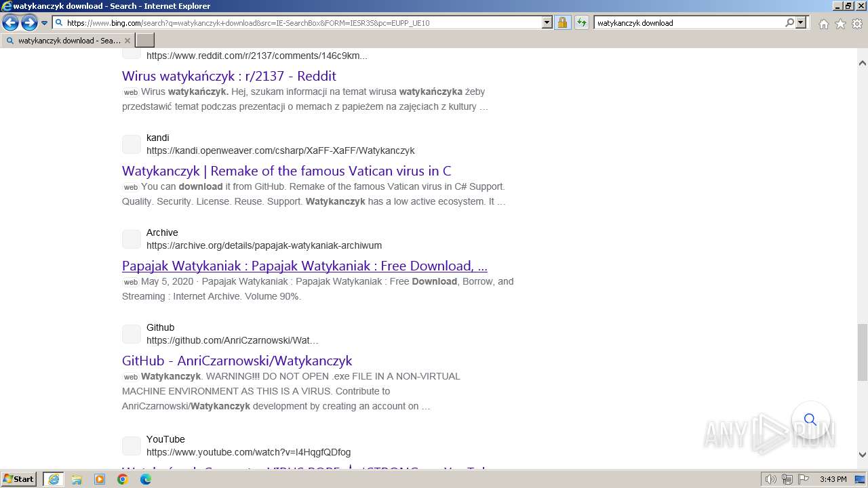
Task: Click the Github site favicon
Action: point(132,334)
